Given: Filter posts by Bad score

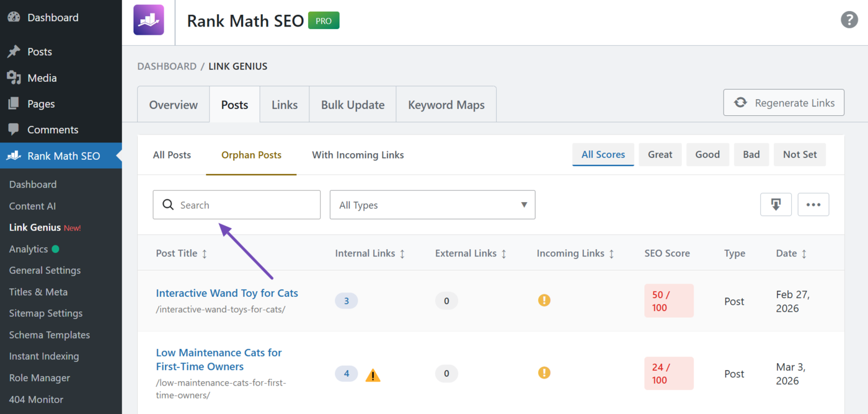Looking at the screenshot, I should click(751, 154).
